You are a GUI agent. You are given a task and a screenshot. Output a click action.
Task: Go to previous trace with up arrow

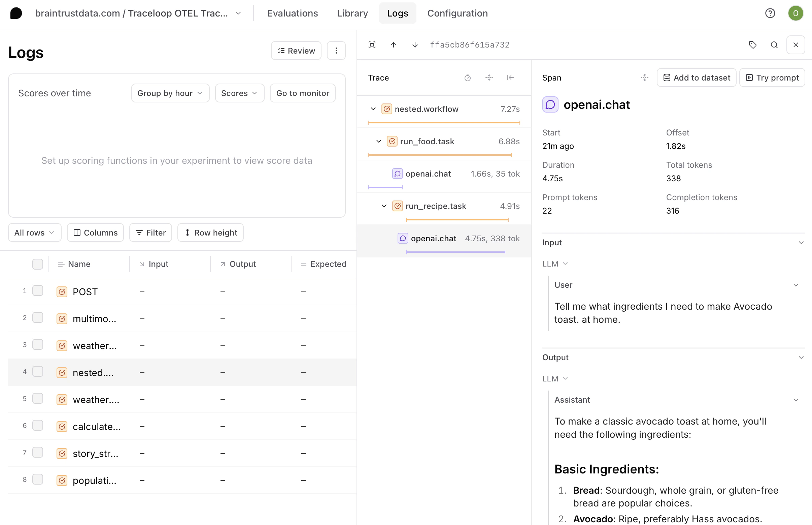394,45
